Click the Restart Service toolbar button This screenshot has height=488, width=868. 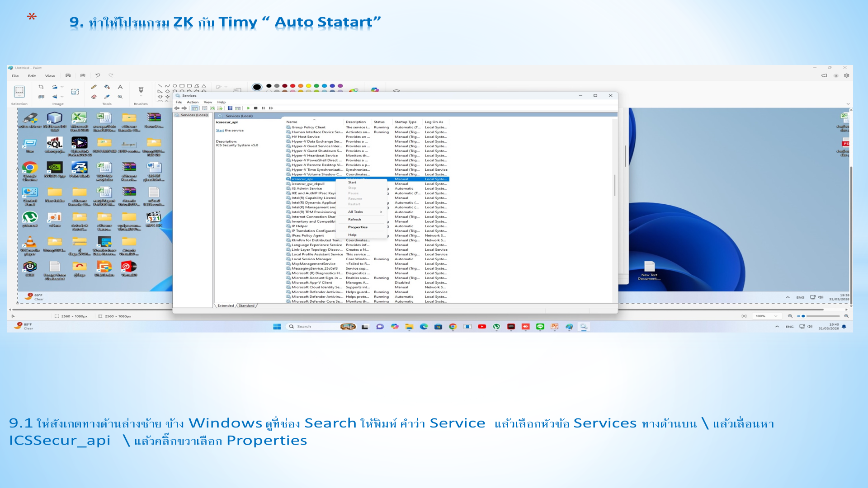coord(271,108)
